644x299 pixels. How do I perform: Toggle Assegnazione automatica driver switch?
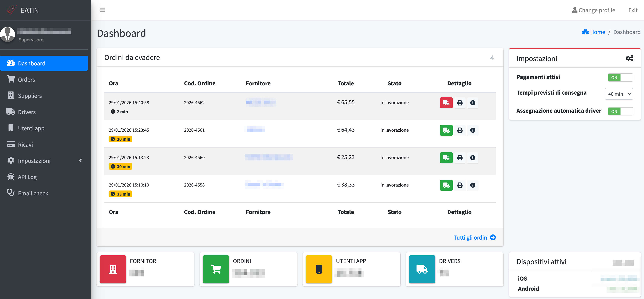[620, 111]
